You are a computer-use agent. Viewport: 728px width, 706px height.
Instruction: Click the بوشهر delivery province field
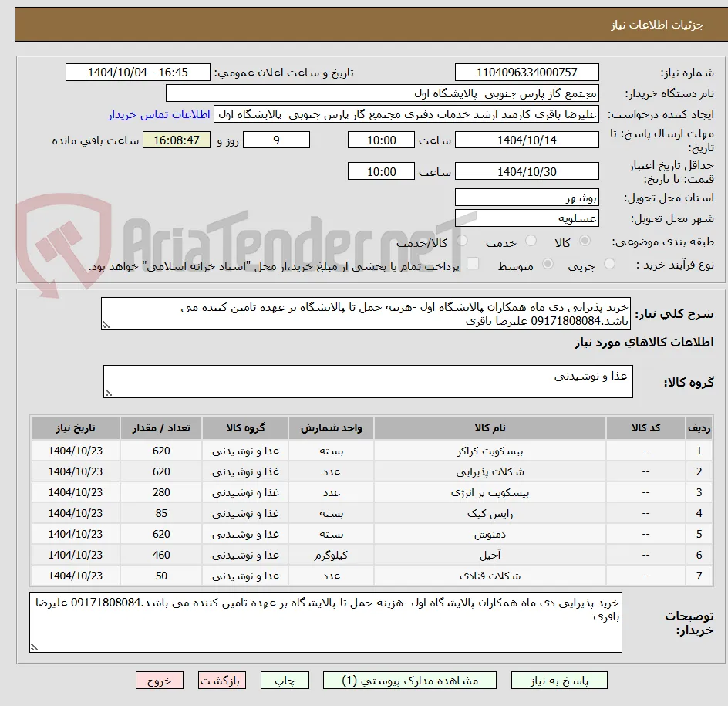click(x=527, y=198)
